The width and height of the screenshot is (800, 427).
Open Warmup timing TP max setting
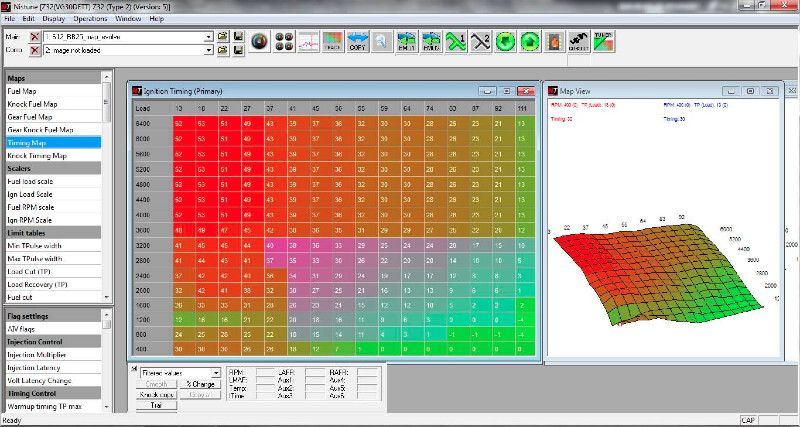click(53, 407)
